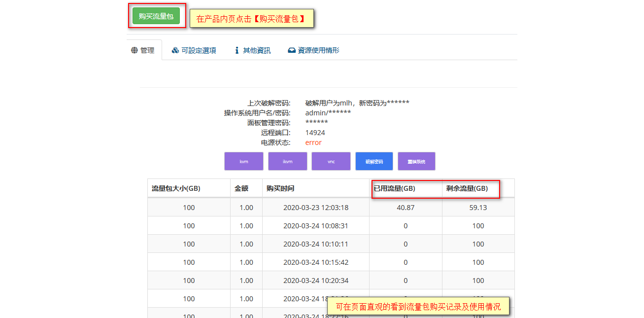Open the 其他資訊 tab
Screen dimensions: 644x318
[x=252, y=50]
